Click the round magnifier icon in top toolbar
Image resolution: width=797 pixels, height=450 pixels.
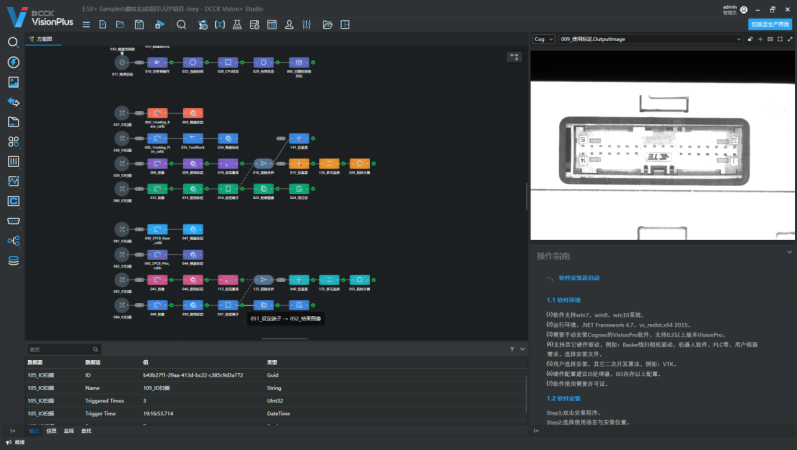point(182,24)
